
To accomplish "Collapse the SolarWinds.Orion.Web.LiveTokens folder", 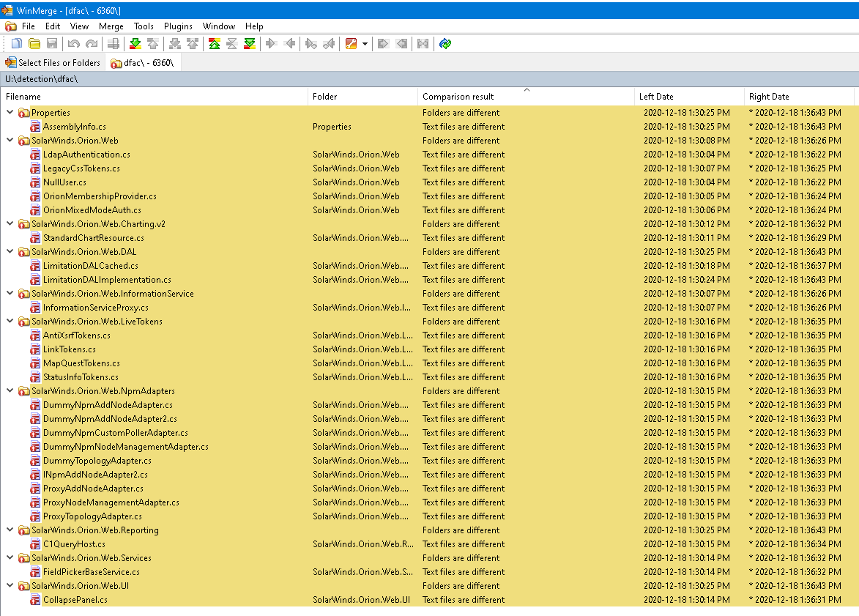I will point(10,322).
